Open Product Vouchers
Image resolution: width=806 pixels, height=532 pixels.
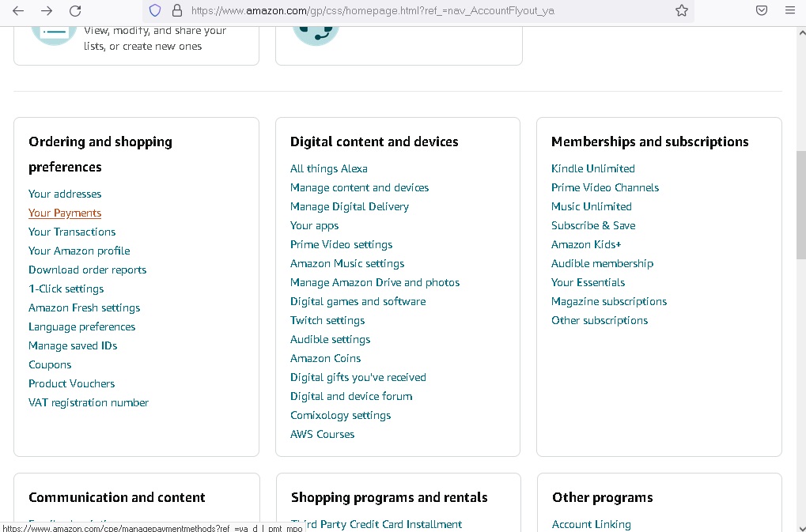(x=71, y=384)
